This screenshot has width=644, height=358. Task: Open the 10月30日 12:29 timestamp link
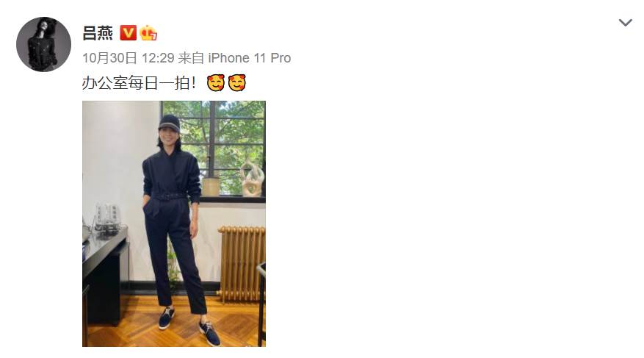[x=129, y=58]
